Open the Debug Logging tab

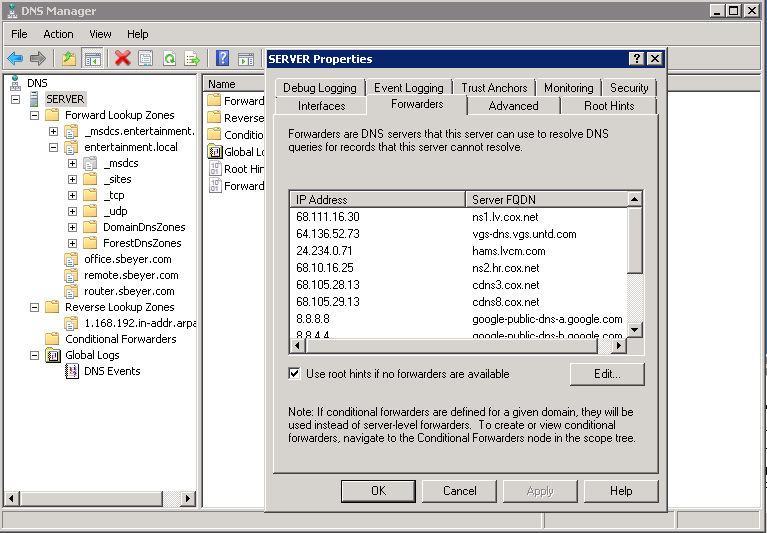(x=319, y=88)
